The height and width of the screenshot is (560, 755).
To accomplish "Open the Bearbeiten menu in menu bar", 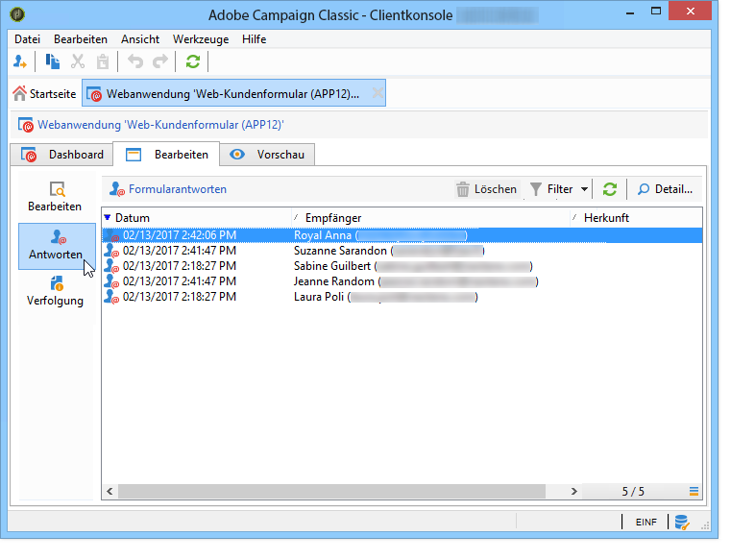I will (81, 39).
